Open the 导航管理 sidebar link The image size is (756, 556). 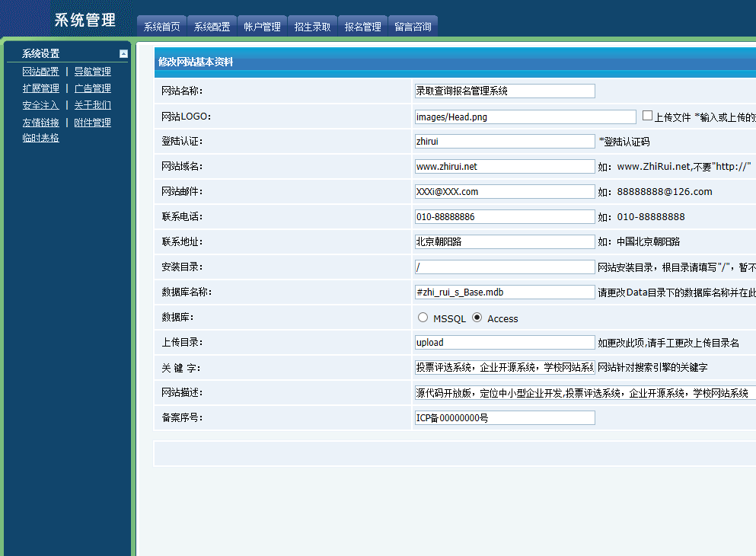[93, 72]
